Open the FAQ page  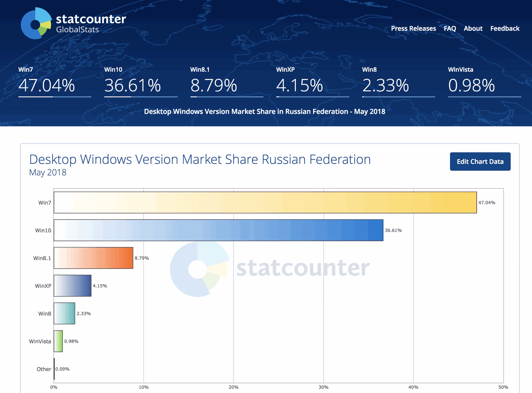click(x=450, y=28)
